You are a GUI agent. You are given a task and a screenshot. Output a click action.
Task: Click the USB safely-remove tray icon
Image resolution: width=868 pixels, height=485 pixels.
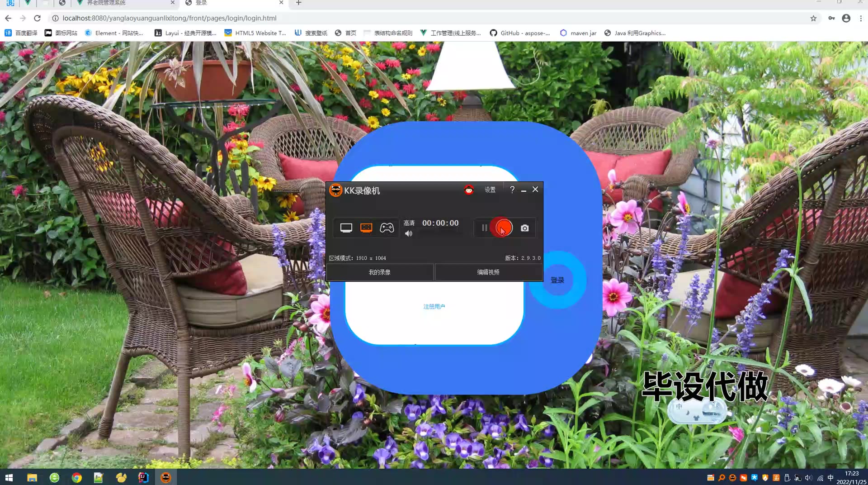787,478
